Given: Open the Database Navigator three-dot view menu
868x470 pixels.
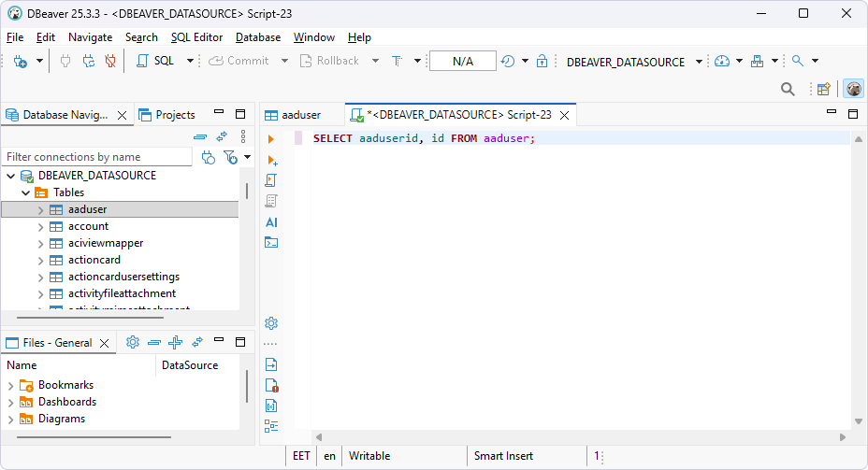Looking at the screenshot, I should point(243,136).
